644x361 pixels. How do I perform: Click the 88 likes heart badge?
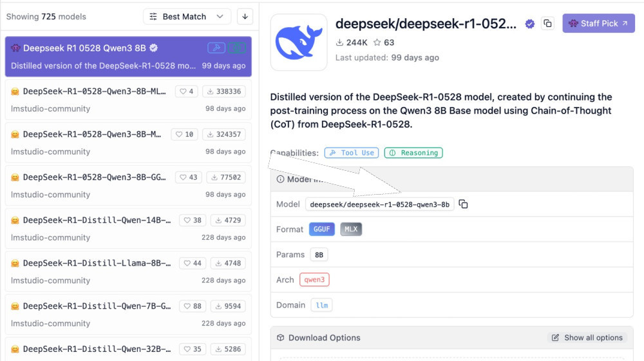coord(193,306)
